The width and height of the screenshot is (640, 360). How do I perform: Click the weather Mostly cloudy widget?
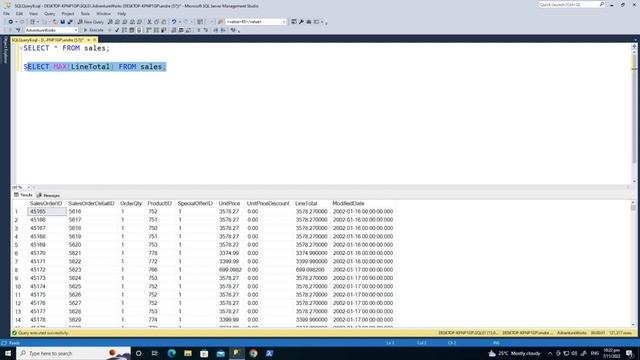click(514, 353)
